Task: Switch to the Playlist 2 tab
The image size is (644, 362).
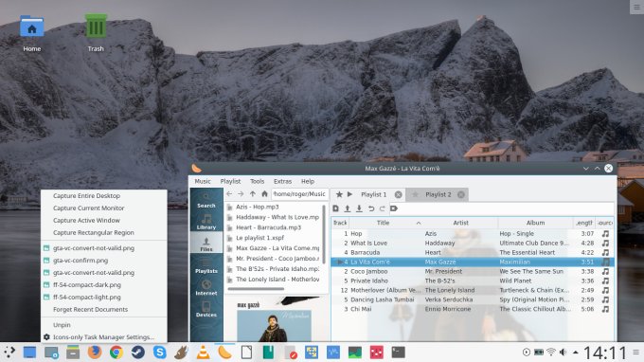Action: click(x=438, y=194)
